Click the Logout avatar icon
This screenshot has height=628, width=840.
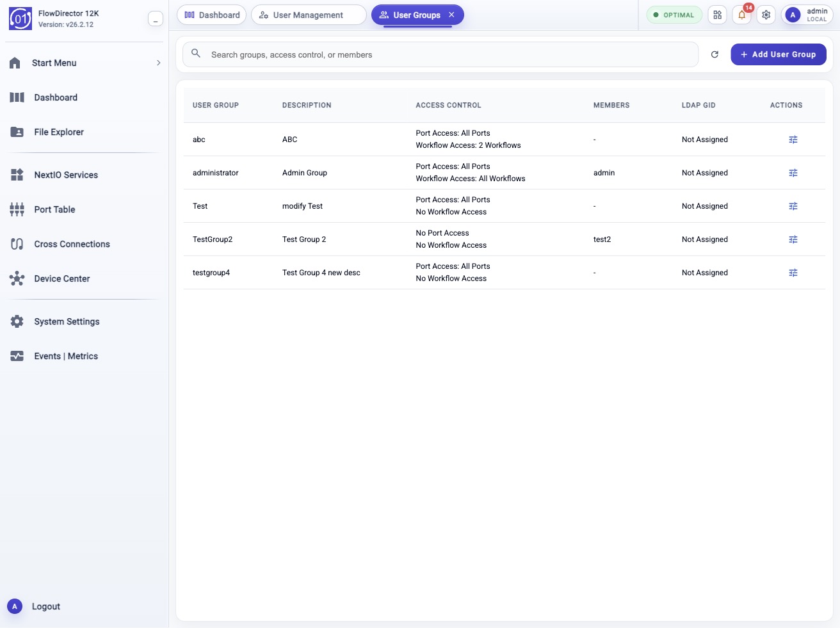coord(15,606)
